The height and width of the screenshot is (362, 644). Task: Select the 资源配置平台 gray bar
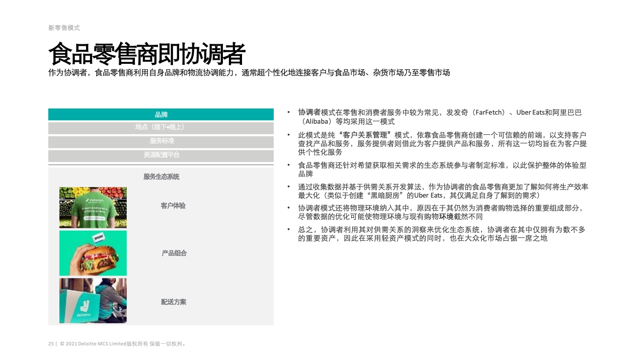[161, 155]
